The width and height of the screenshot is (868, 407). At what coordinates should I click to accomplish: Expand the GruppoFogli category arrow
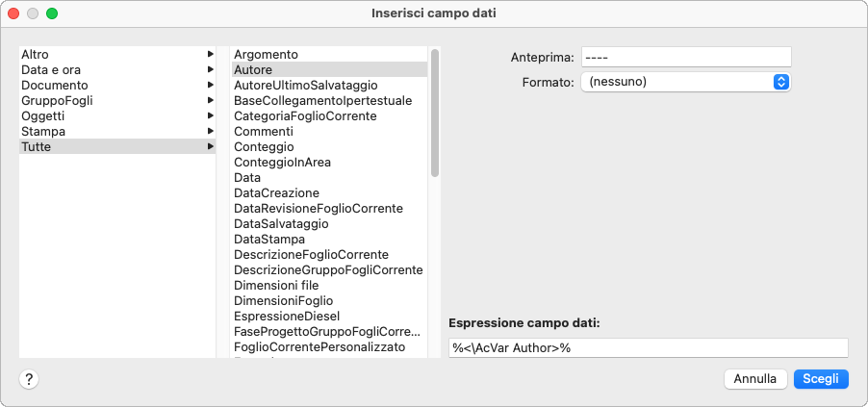click(210, 101)
